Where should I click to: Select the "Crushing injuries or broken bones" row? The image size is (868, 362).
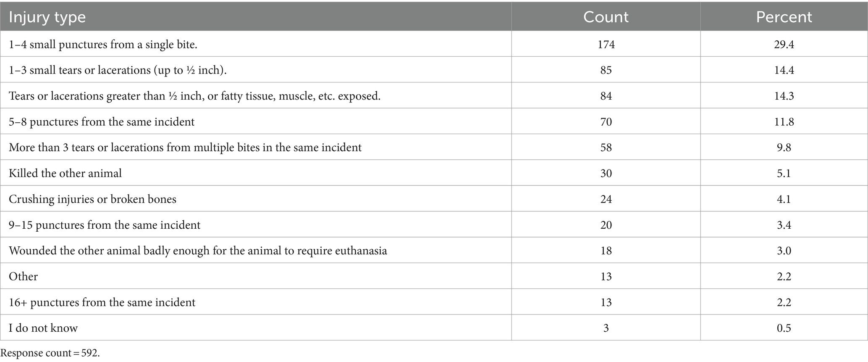92,199
